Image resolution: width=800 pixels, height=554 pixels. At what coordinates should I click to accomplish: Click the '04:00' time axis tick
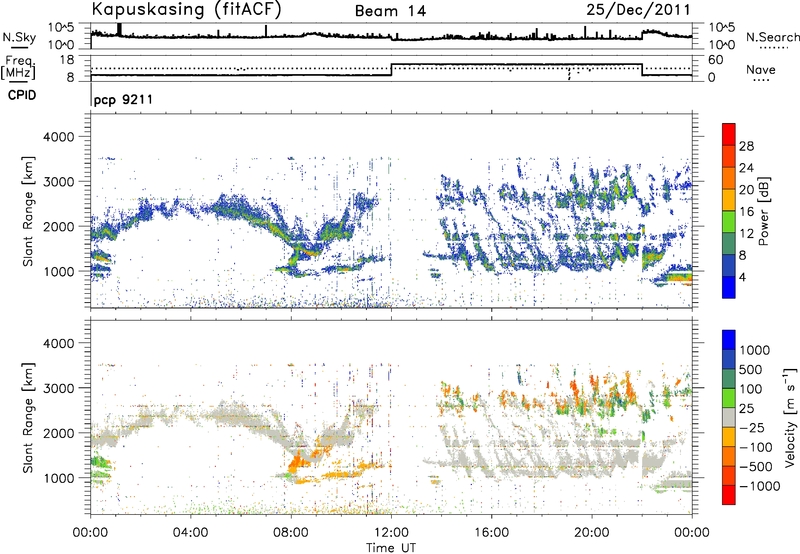click(x=190, y=532)
